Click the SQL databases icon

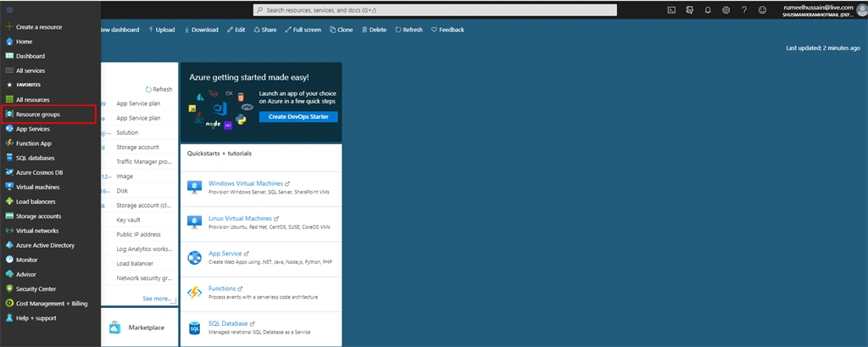click(8, 158)
